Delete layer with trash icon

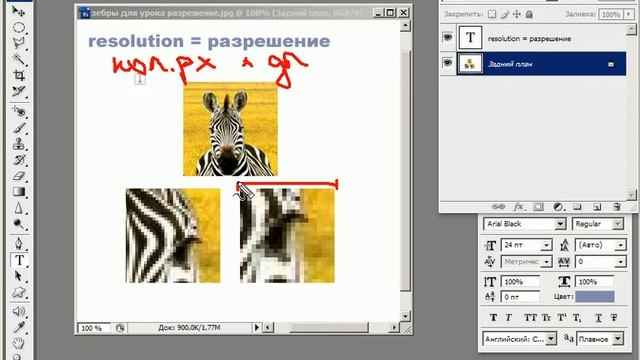[x=617, y=207]
